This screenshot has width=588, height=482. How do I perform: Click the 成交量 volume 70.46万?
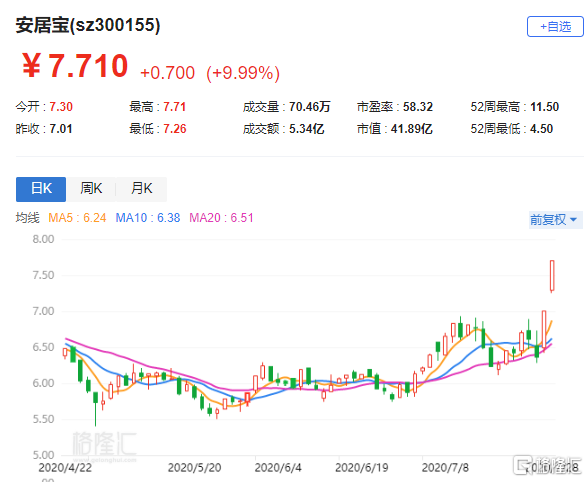point(309,107)
